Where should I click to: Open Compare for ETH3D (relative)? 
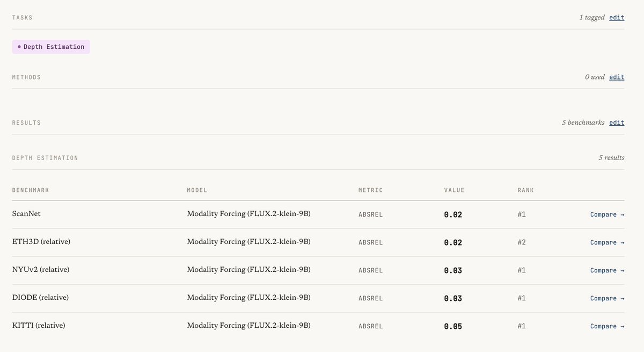tap(607, 242)
